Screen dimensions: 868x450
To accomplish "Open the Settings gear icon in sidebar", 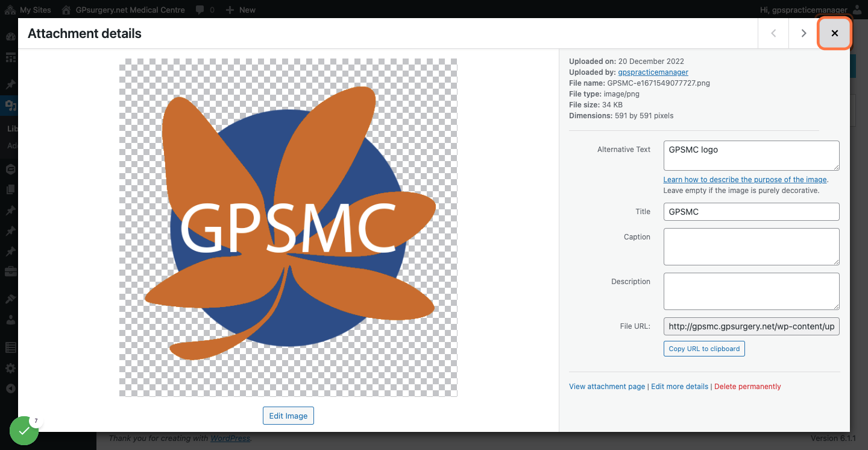I will (10, 368).
